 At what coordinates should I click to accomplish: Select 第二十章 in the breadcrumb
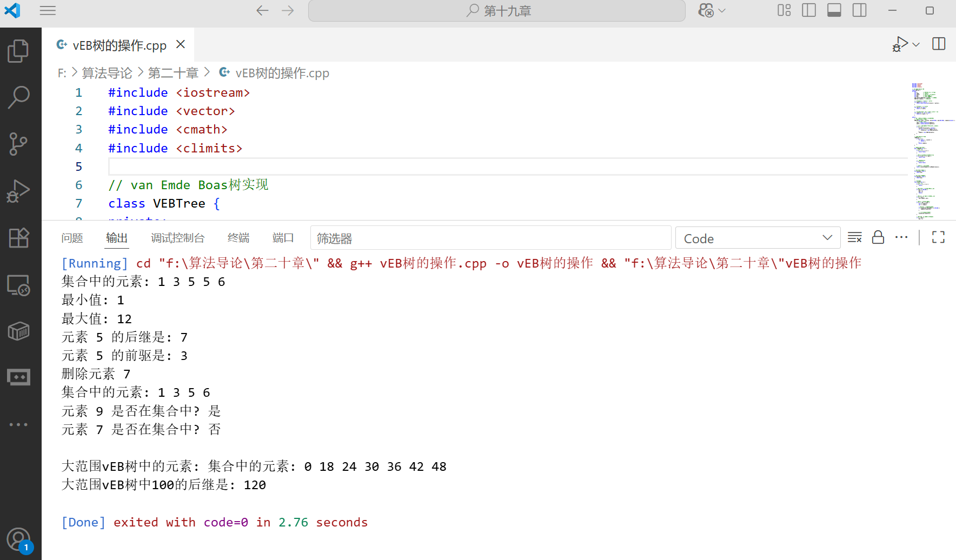[173, 73]
